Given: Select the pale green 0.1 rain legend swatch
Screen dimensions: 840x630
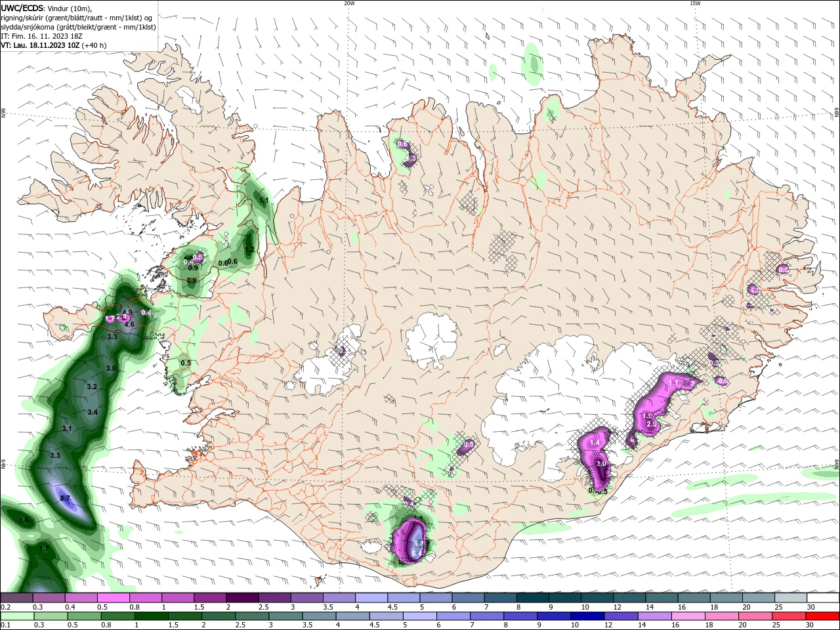Looking at the screenshot, I should [x=16, y=616].
